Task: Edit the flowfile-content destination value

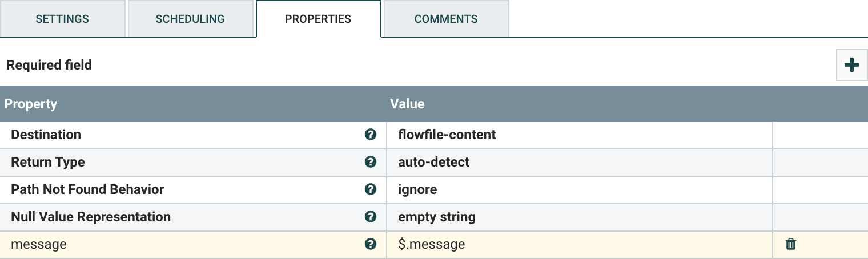Action: (447, 135)
